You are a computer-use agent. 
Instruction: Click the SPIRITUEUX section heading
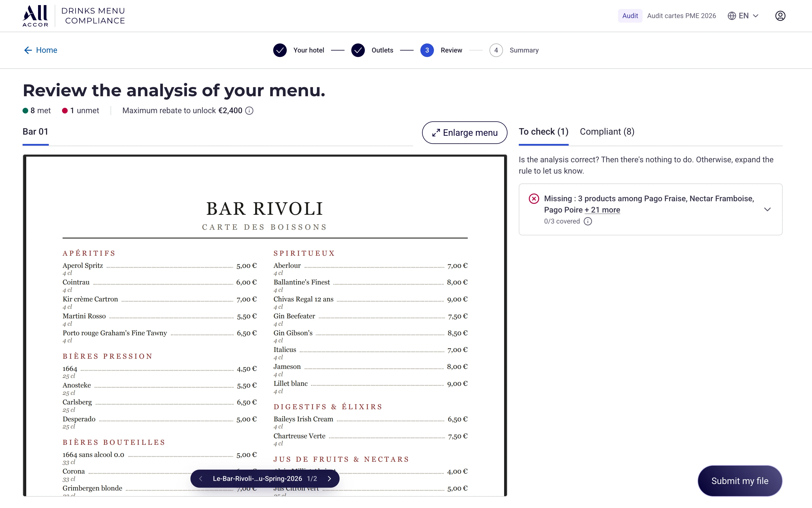click(304, 253)
